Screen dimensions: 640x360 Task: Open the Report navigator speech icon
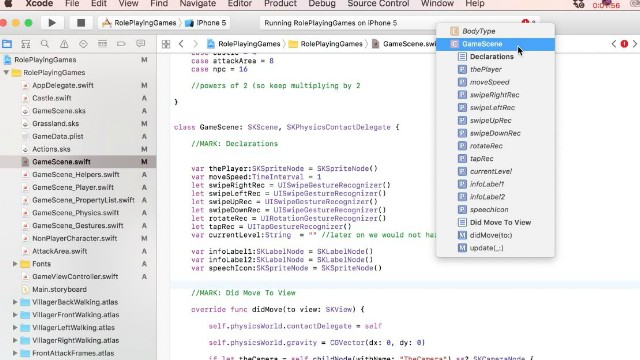click(x=140, y=44)
